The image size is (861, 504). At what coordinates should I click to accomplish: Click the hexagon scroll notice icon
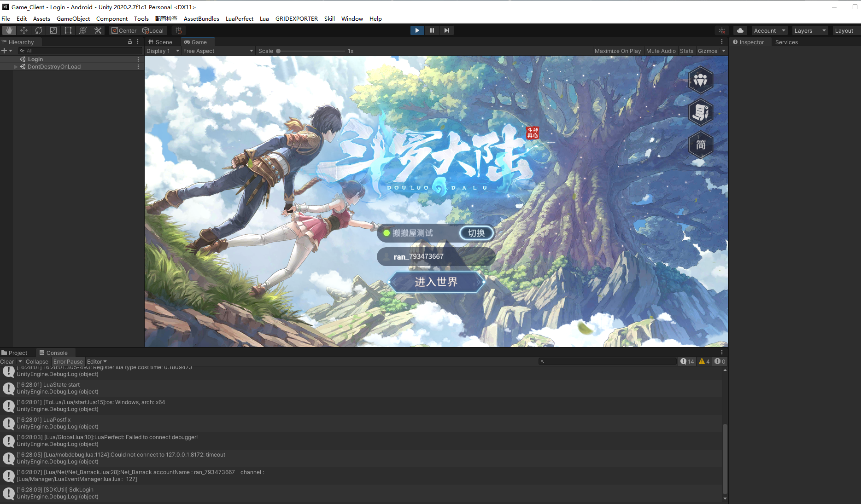(700, 112)
